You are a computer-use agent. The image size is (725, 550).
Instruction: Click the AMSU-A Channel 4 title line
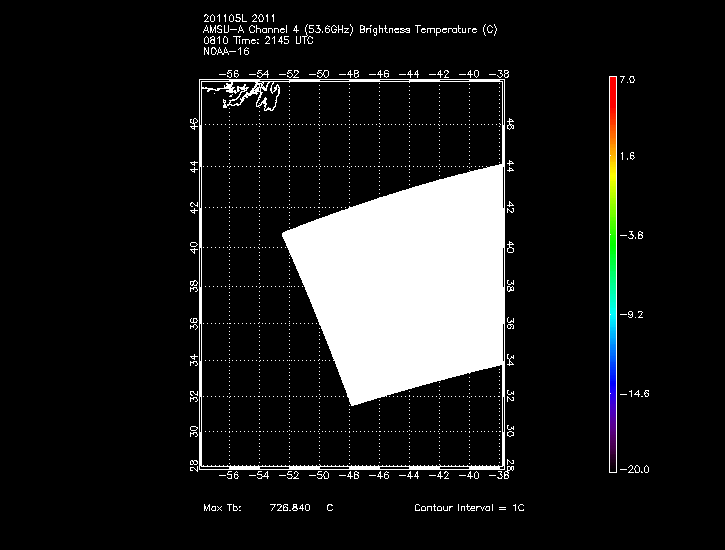point(349,30)
